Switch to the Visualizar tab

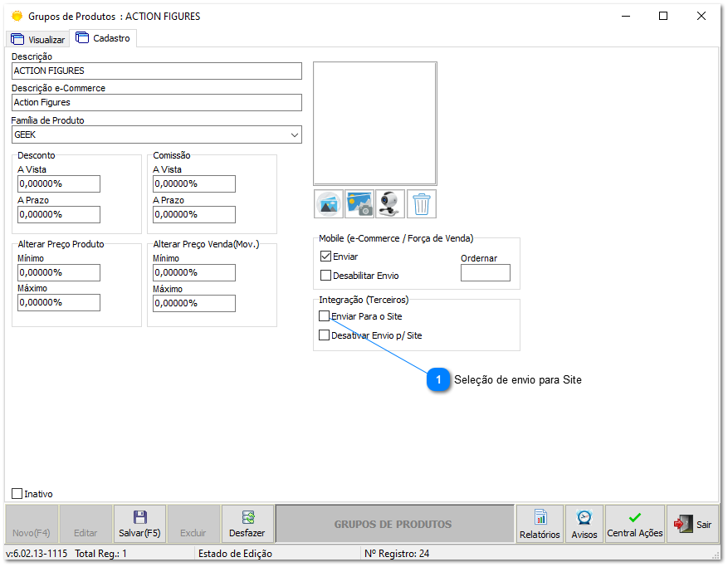point(38,39)
